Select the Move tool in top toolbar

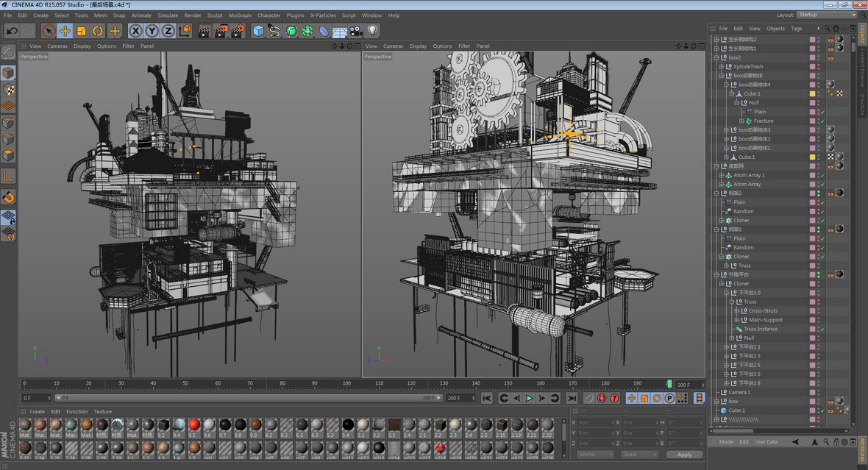[x=65, y=31]
